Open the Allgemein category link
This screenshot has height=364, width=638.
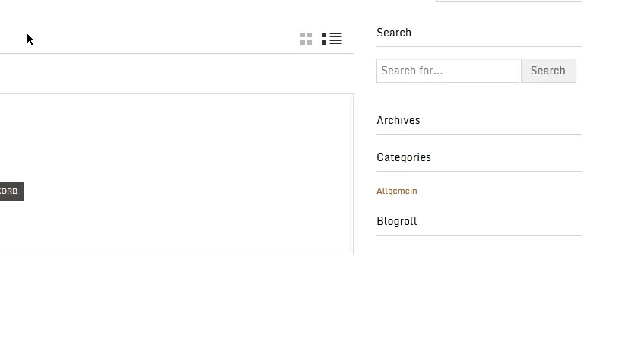[x=397, y=191]
